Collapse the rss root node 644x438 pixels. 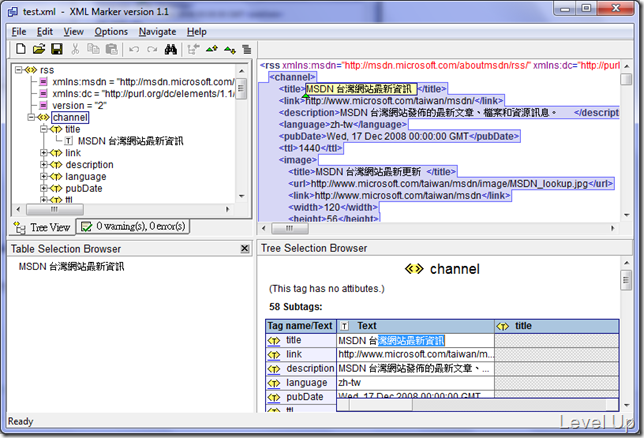pyautogui.click(x=18, y=70)
